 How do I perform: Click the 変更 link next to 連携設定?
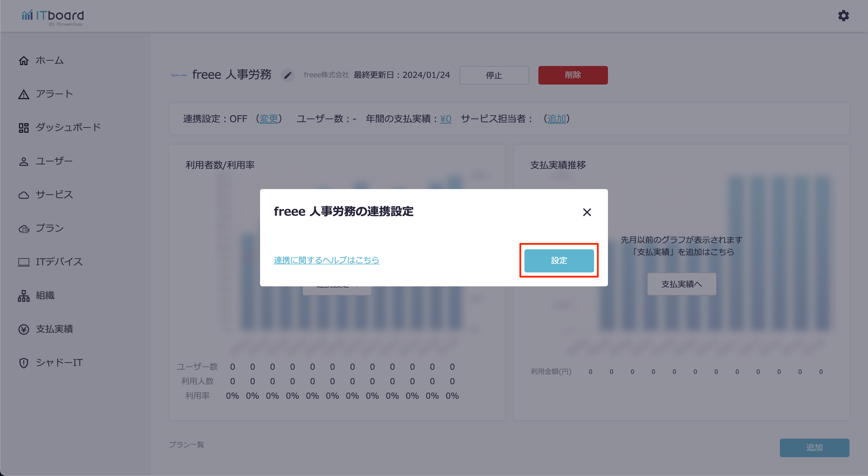[x=268, y=118]
